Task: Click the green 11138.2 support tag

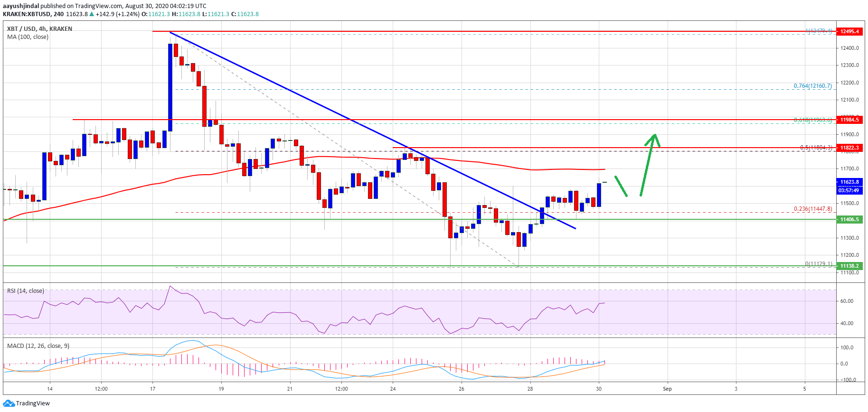Action: pyautogui.click(x=850, y=266)
